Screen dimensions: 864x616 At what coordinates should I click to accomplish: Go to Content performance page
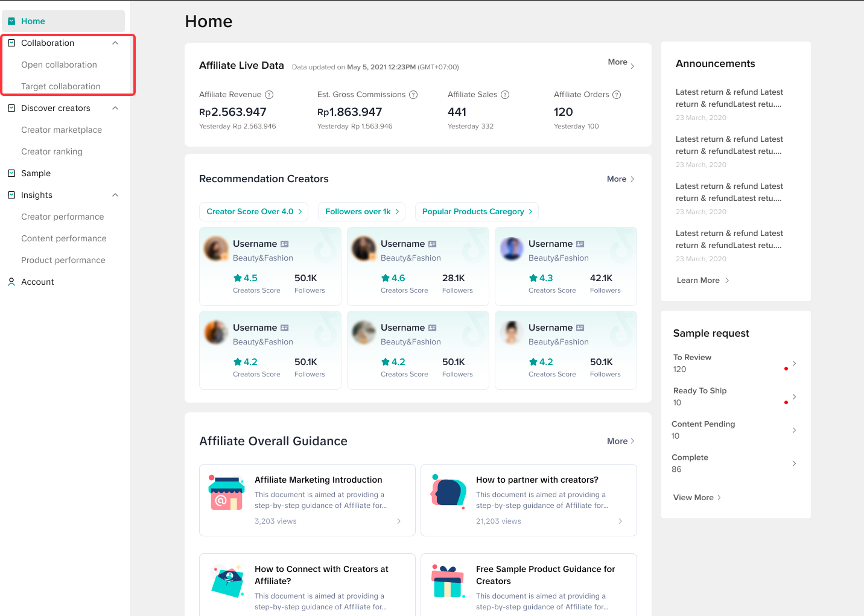tap(63, 238)
